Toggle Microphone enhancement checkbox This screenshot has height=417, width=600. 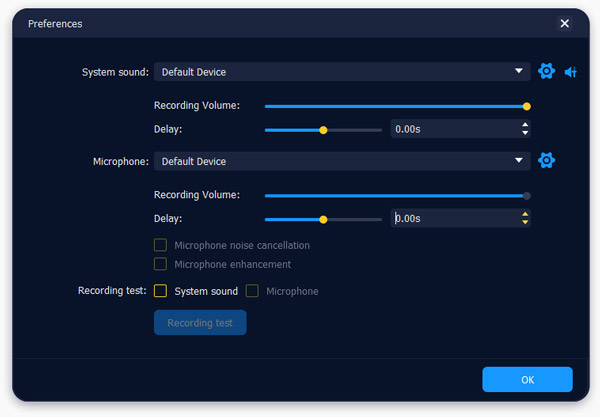pyautogui.click(x=160, y=264)
